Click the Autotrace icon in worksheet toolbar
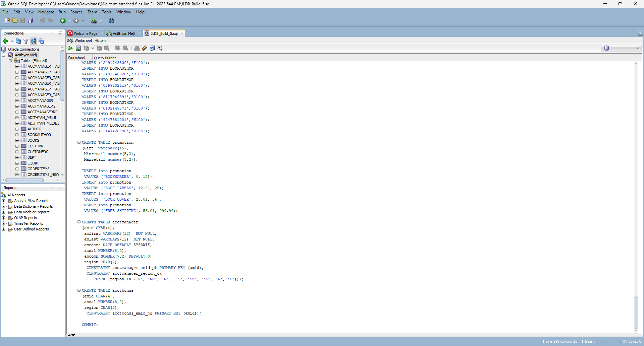Image resolution: width=644 pixels, height=346 pixels. [x=99, y=48]
